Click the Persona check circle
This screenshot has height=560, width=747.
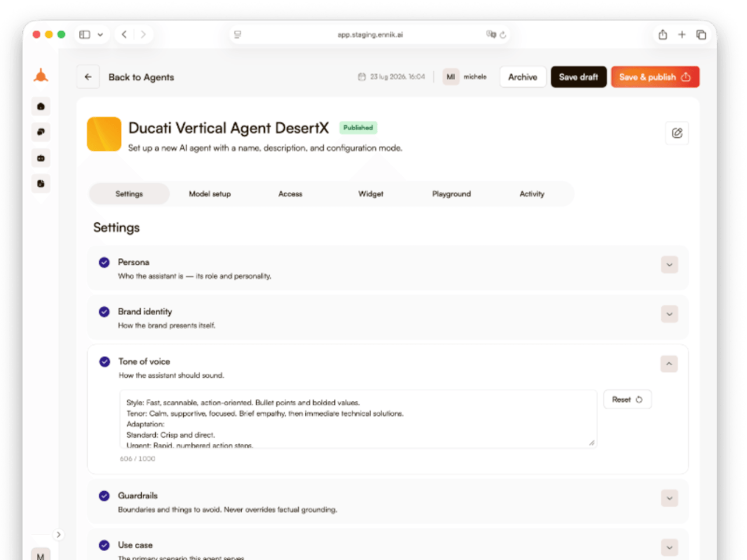[104, 262]
